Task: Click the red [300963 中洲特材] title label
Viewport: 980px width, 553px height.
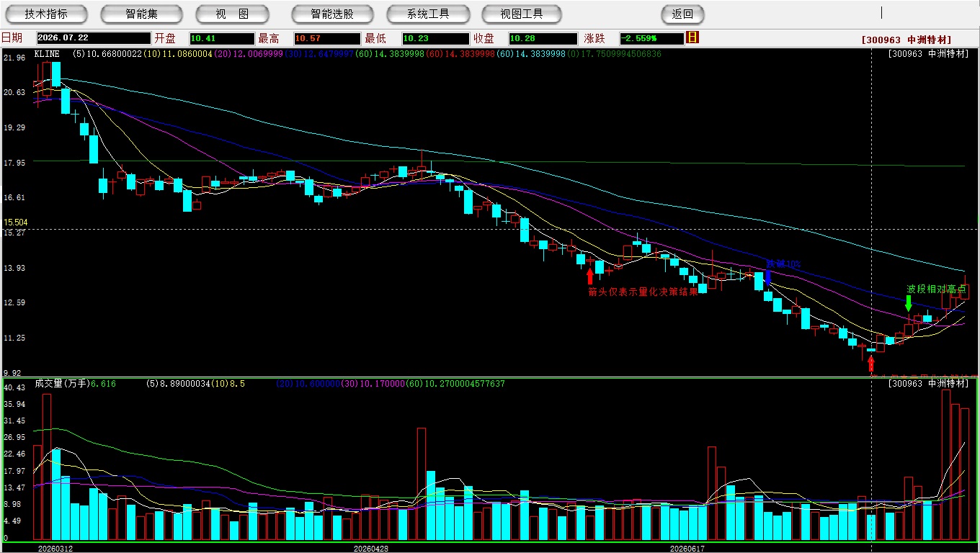Action: [906, 40]
